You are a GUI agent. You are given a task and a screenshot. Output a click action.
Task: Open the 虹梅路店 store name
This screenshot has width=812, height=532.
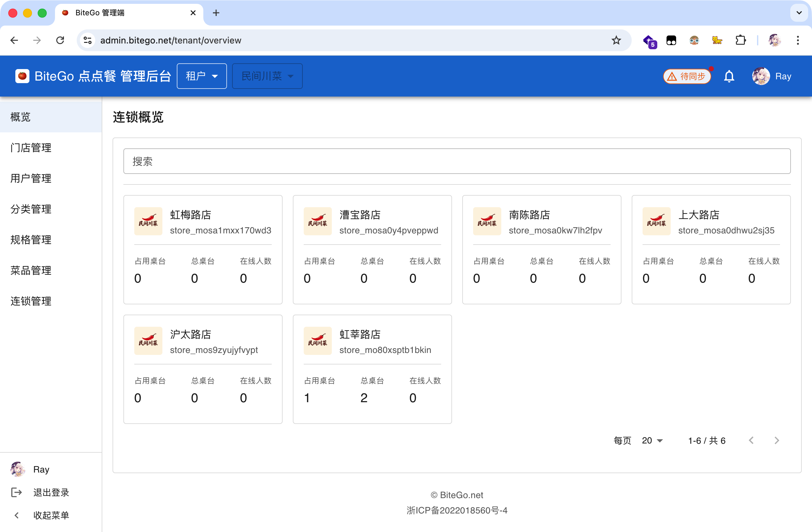(191, 215)
